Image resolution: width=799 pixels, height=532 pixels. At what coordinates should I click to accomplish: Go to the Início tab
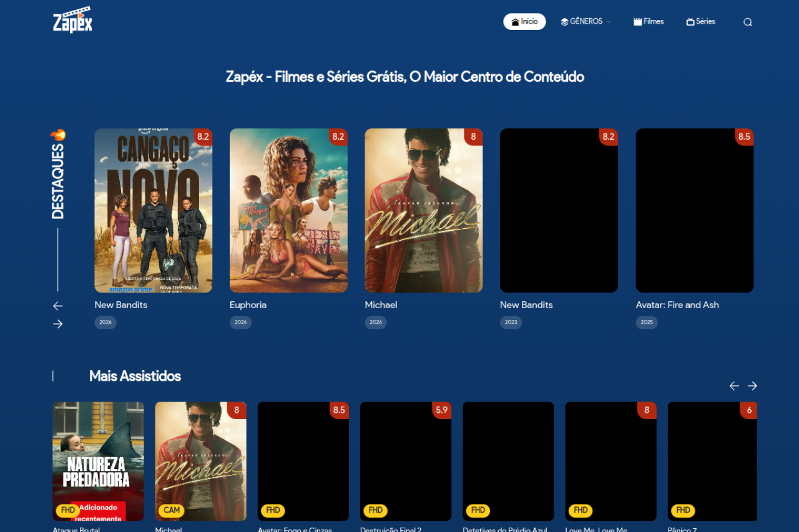click(x=524, y=22)
